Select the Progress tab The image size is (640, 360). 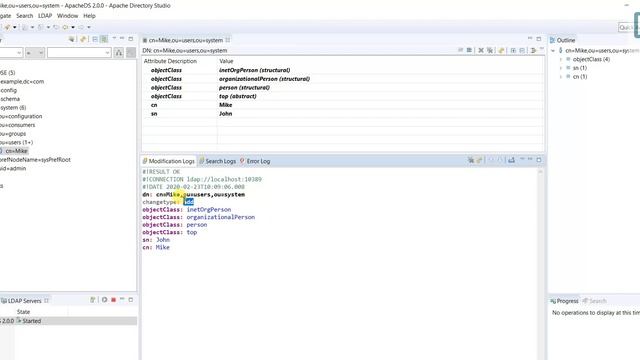[564, 301]
